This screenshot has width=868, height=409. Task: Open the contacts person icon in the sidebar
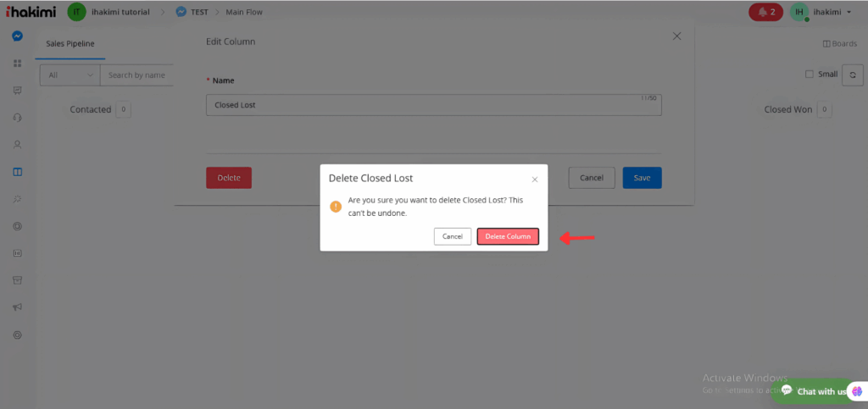[x=17, y=145]
